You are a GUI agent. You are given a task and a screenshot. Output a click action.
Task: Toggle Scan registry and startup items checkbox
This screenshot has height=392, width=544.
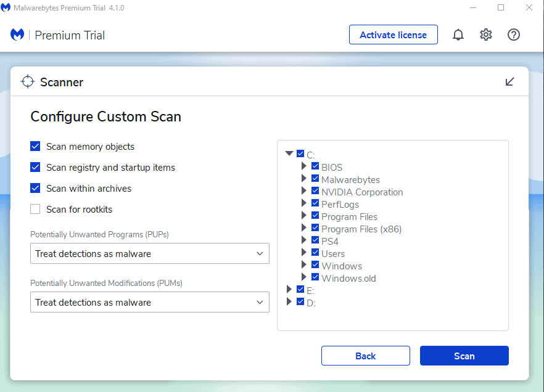(35, 167)
